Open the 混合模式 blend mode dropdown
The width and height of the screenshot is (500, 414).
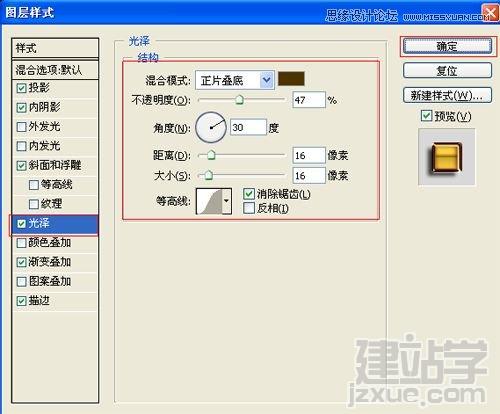235,80
